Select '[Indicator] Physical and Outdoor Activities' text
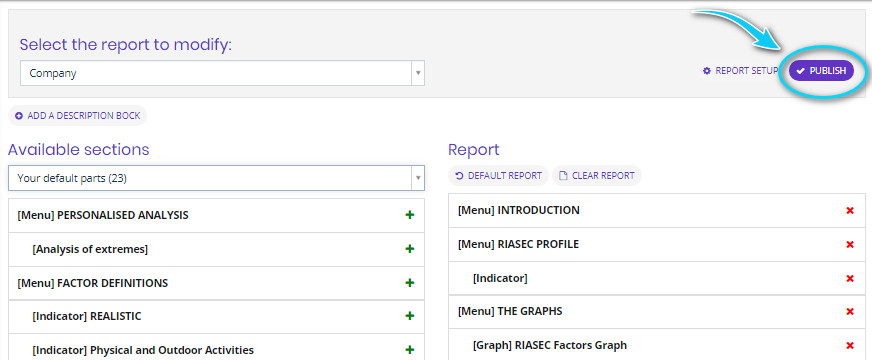The image size is (872, 360). tap(143, 350)
